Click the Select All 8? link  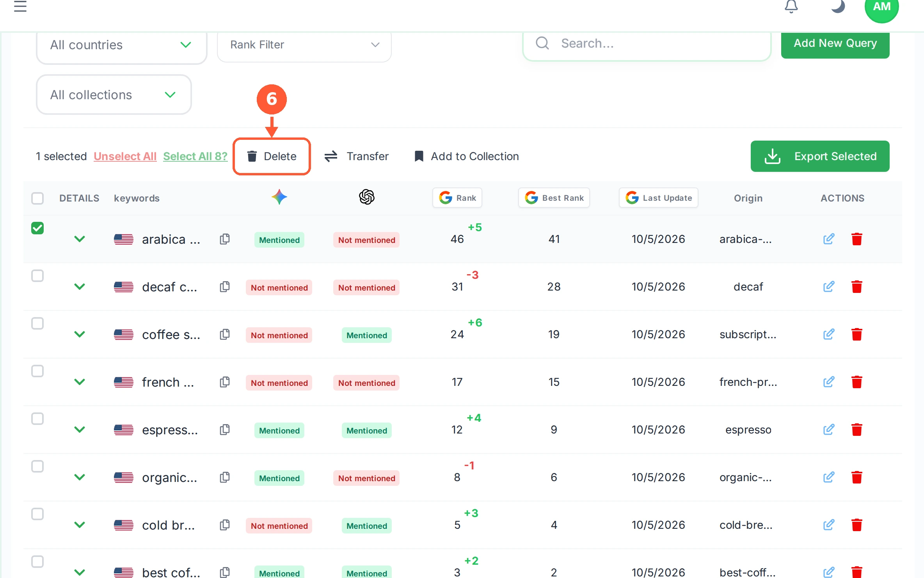coord(195,156)
